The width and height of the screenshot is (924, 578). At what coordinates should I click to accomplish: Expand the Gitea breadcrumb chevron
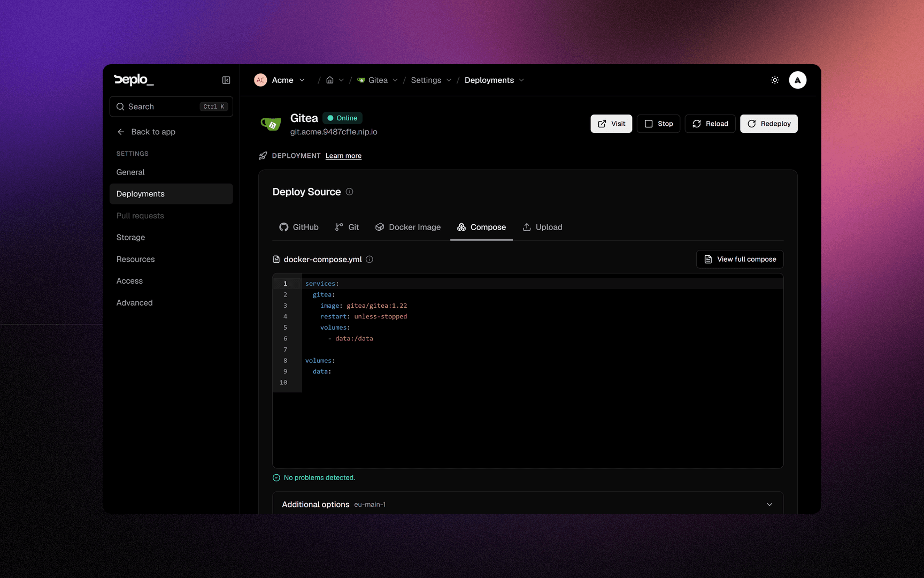(x=395, y=80)
